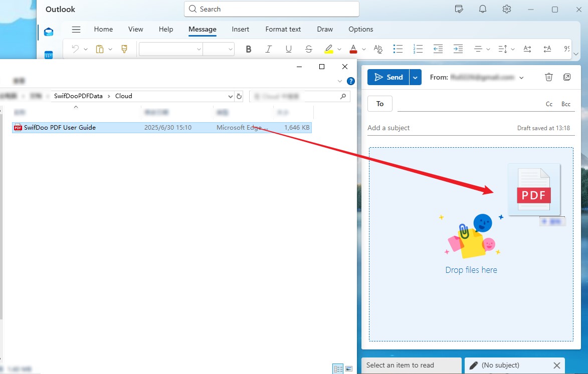Switch to the Options tab
Viewport: 588px width, 374px height.
(361, 29)
